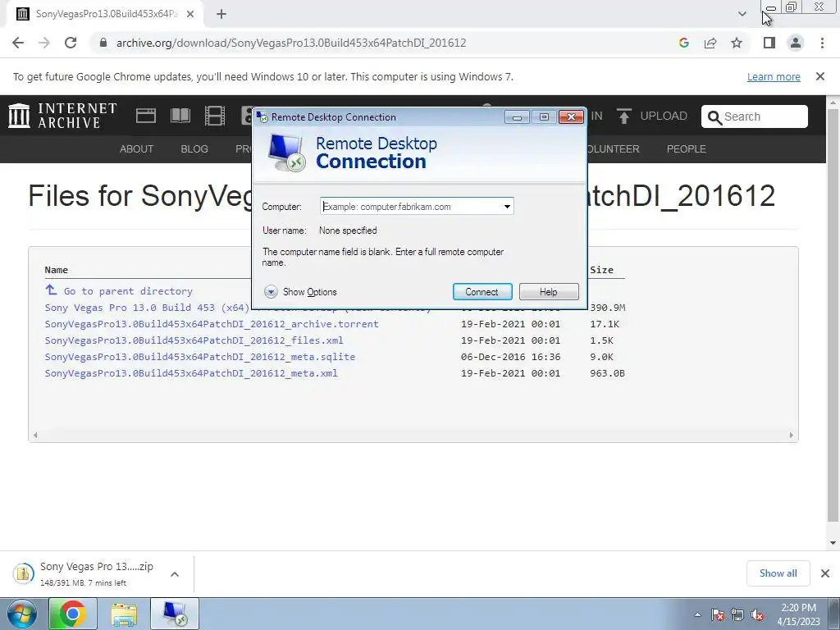840x630 pixels.
Task: Open Chrome three-dot menu
Action: (822, 43)
